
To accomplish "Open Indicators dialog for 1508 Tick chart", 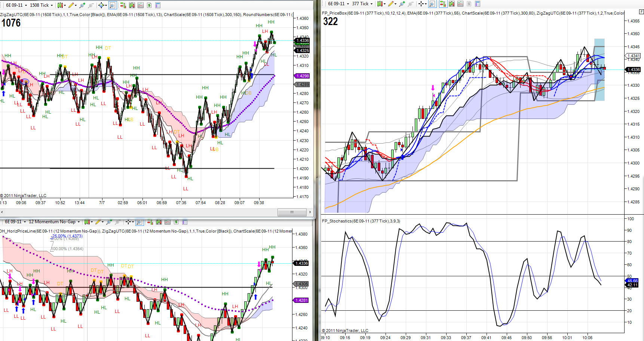I will pos(141,5).
